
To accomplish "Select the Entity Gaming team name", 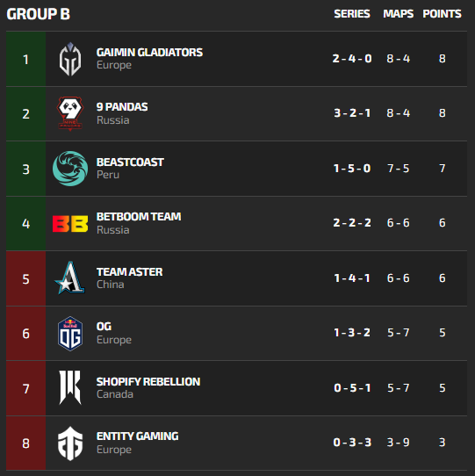I will click(x=137, y=436).
